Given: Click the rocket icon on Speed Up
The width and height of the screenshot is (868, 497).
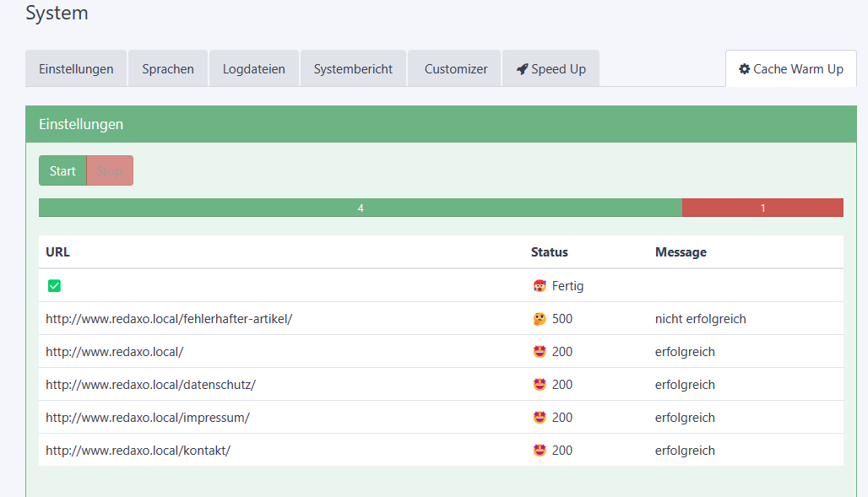Looking at the screenshot, I should coord(522,69).
